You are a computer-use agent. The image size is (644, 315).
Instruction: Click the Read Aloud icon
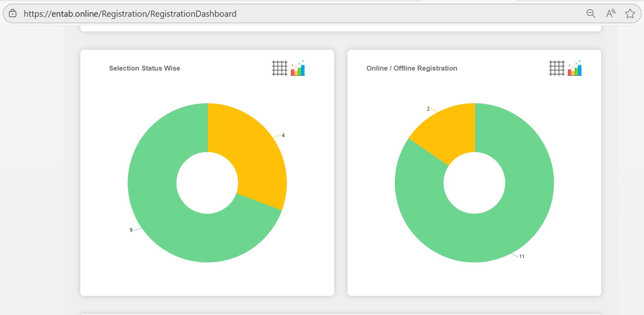coord(611,13)
